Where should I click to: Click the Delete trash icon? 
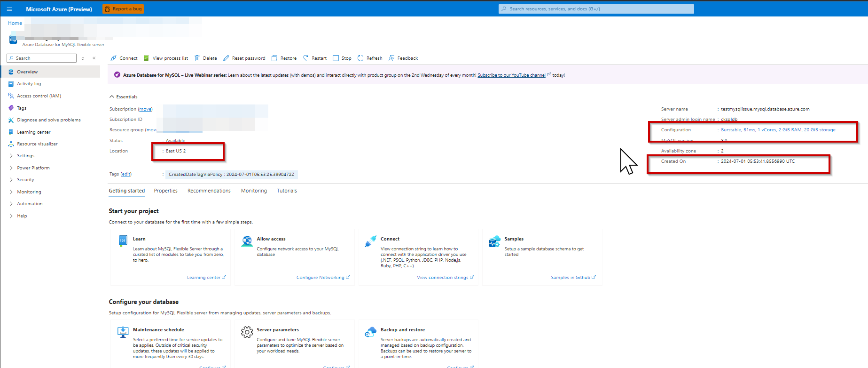pos(197,58)
